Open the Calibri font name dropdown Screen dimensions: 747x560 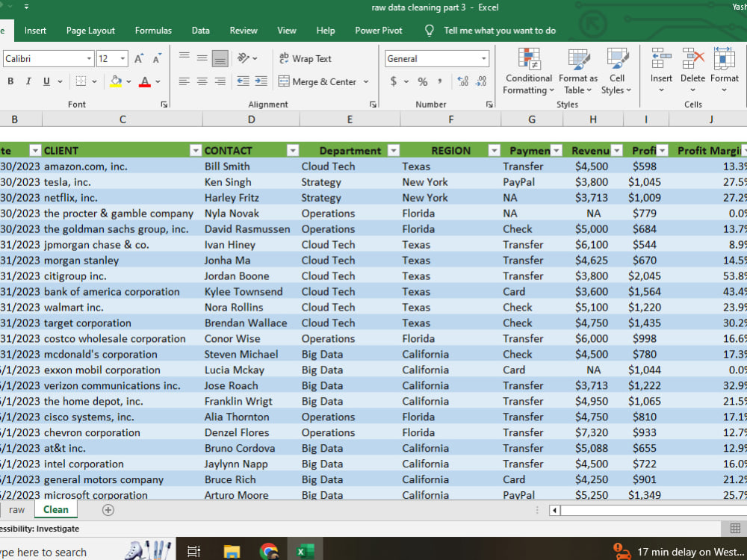89,58
